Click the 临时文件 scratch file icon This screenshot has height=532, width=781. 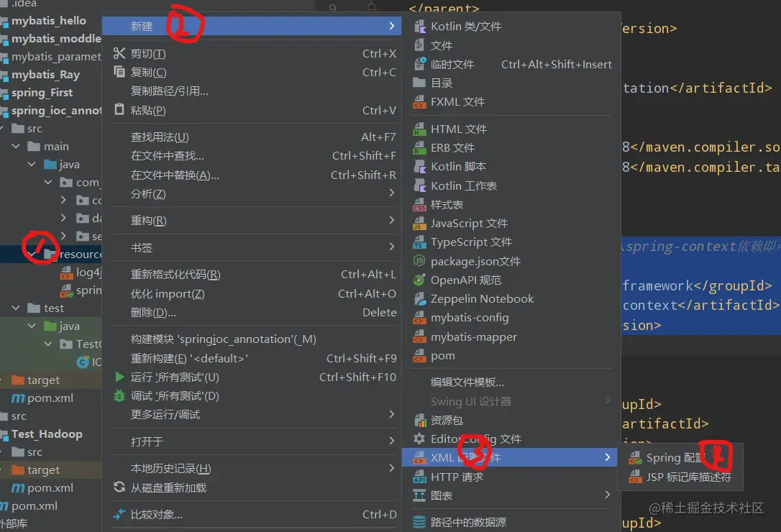pos(420,64)
